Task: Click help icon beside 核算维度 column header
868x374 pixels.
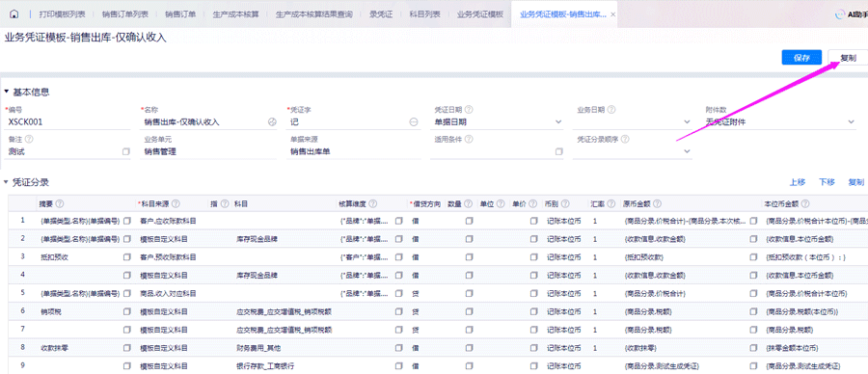Action: tap(373, 204)
